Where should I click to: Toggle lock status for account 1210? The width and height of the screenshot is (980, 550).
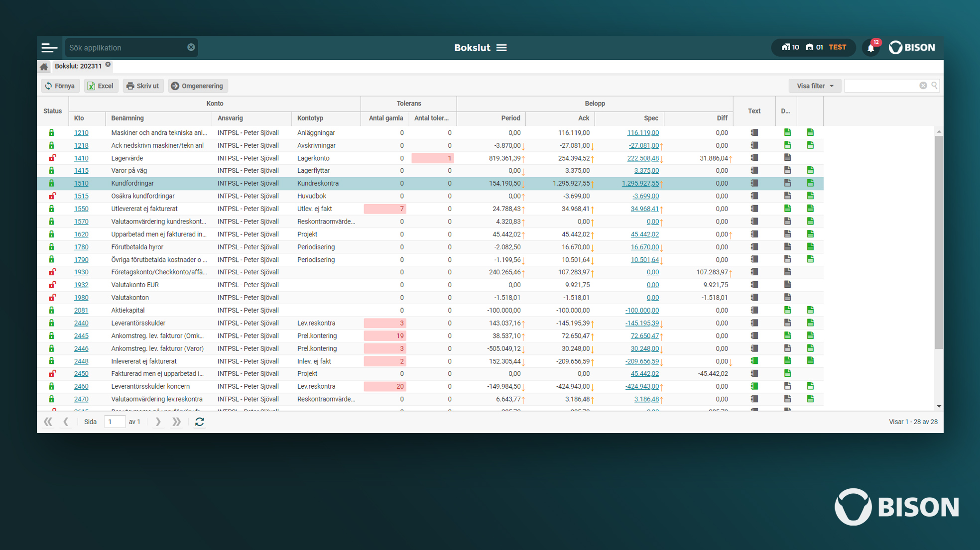[51, 133]
